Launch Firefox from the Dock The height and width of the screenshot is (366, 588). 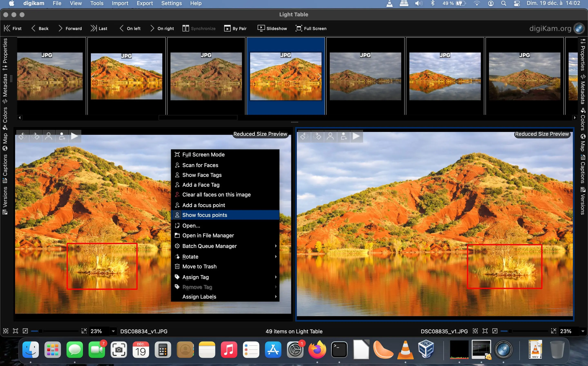[x=317, y=350]
